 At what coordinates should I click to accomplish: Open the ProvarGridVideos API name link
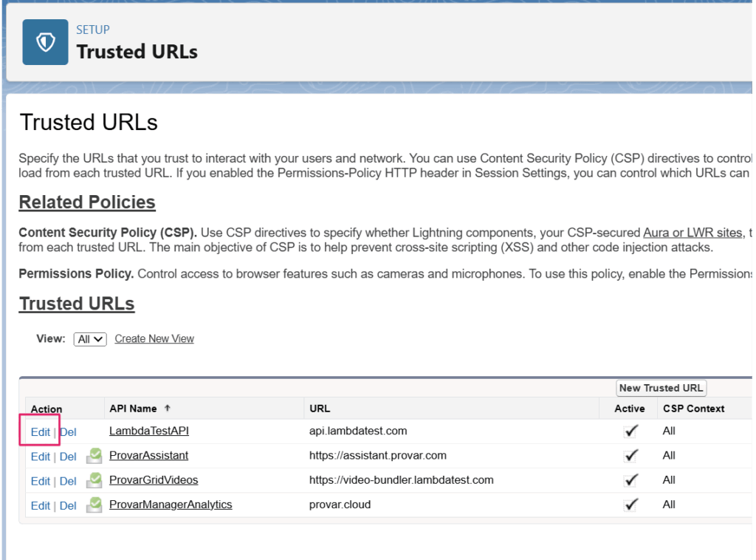pyautogui.click(x=154, y=480)
